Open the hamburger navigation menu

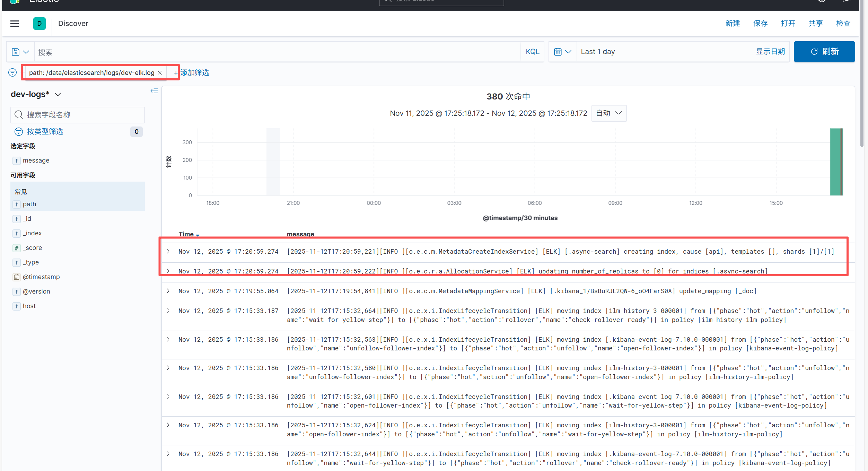pos(15,24)
